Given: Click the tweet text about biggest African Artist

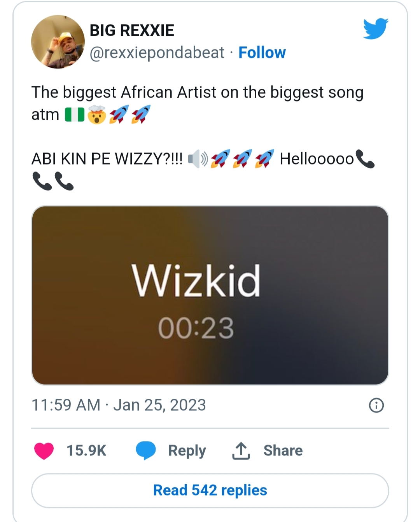Looking at the screenshot, I should click(x=197, y=93).
